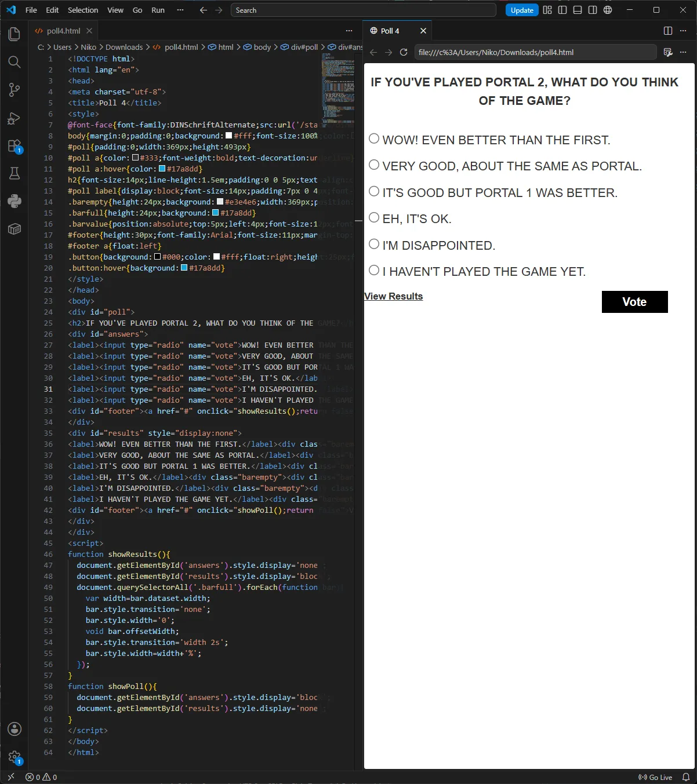Start Go Live server from status bar

655,777
